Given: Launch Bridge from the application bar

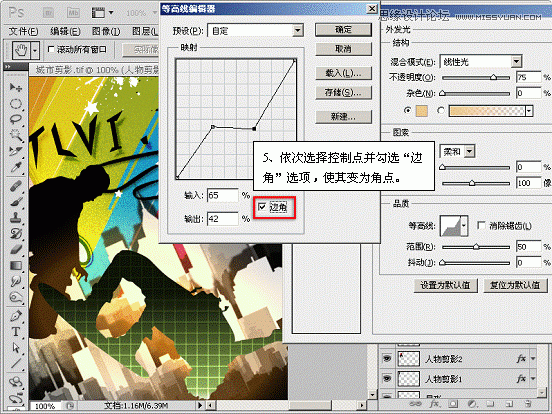Looking at the screenshot, I should 49,13.
